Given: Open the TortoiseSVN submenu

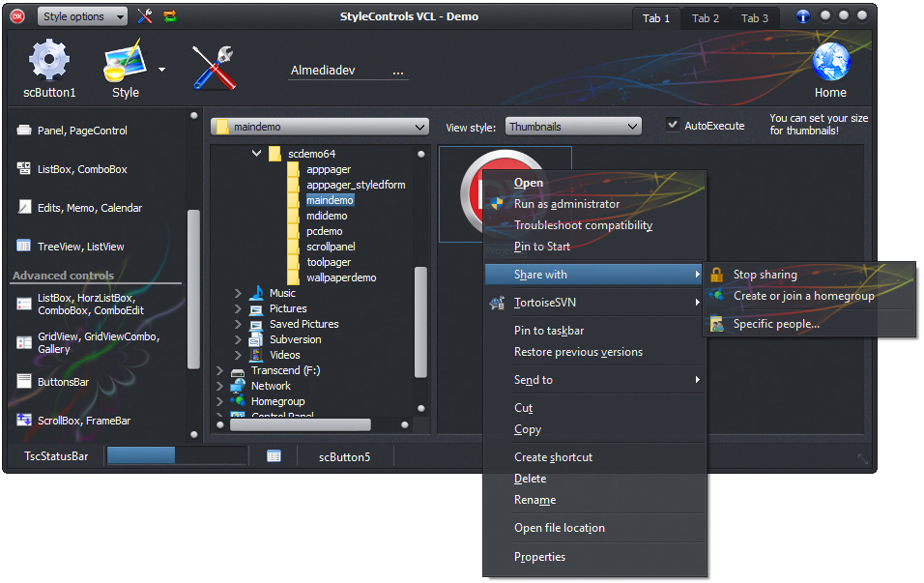Looking at the screenshot, I should [595, 303].
